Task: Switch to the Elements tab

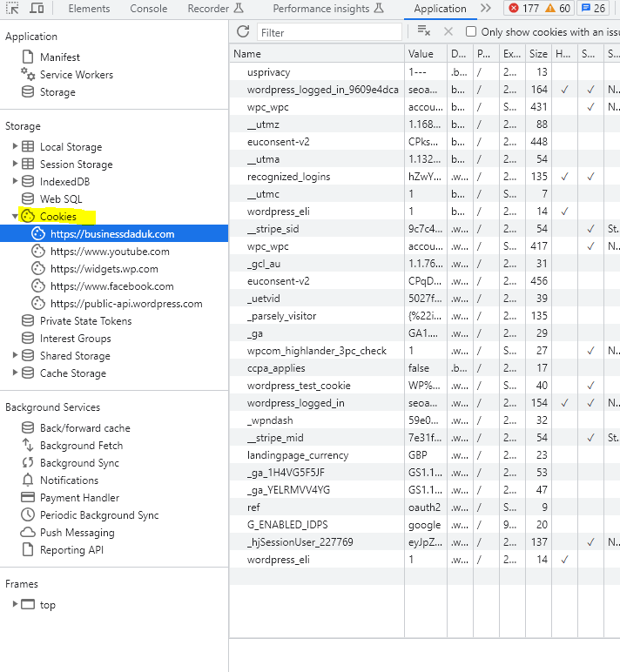Action: tap(89, 9)
